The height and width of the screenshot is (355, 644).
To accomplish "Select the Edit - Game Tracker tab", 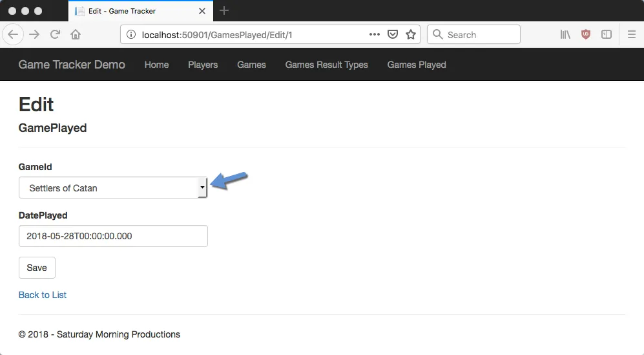I will 140,11.
